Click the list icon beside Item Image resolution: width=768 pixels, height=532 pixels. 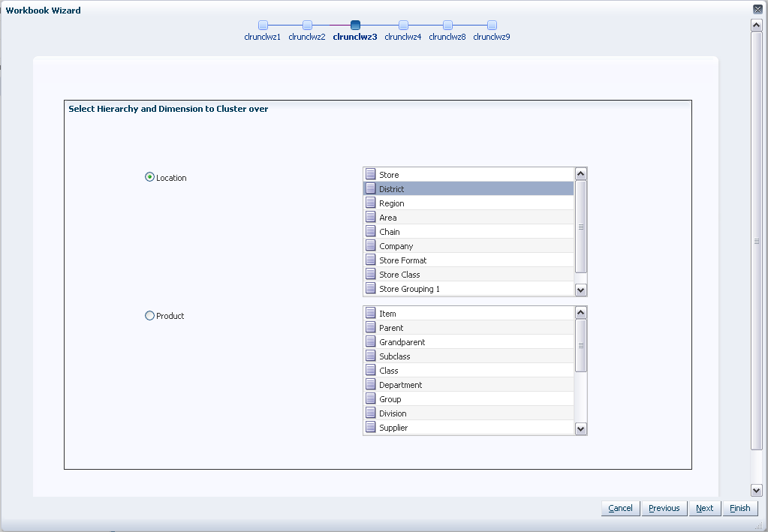pos(371,313)
